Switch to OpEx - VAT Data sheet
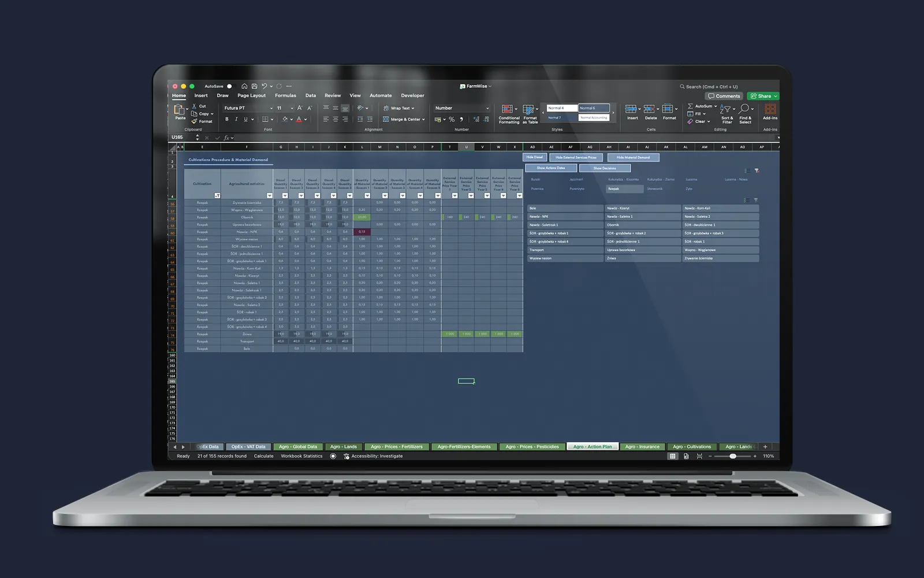 [248, 447]
